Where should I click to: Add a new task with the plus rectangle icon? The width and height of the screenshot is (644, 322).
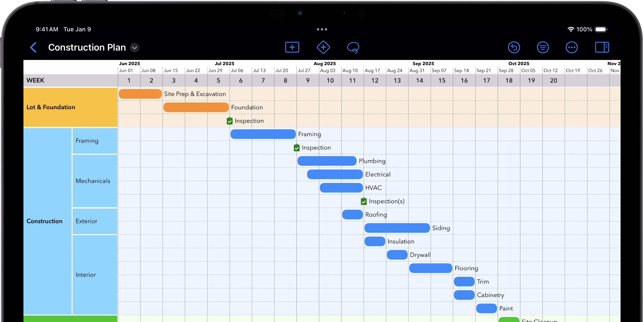click(x=292, y=47)
